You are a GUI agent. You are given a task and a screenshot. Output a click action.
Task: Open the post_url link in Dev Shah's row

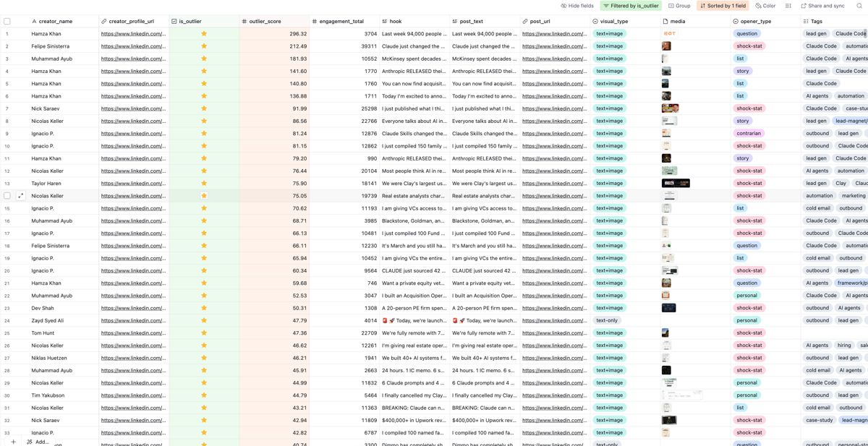554,308
